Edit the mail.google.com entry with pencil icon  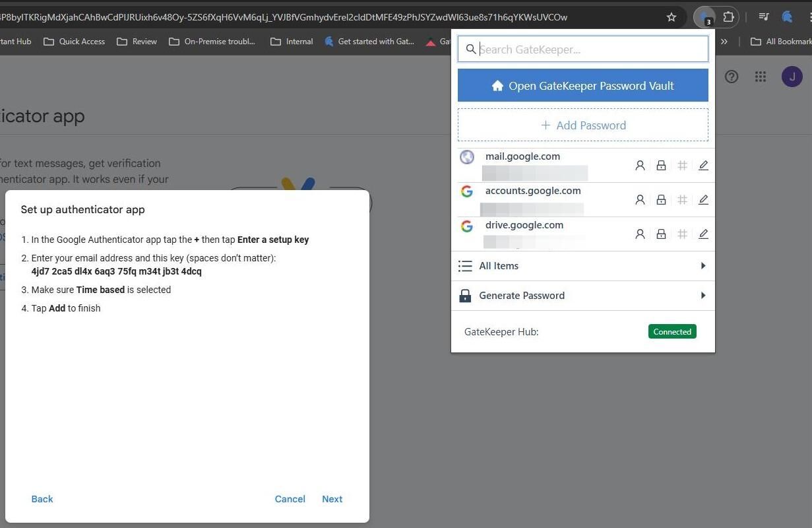click(703, 166)
